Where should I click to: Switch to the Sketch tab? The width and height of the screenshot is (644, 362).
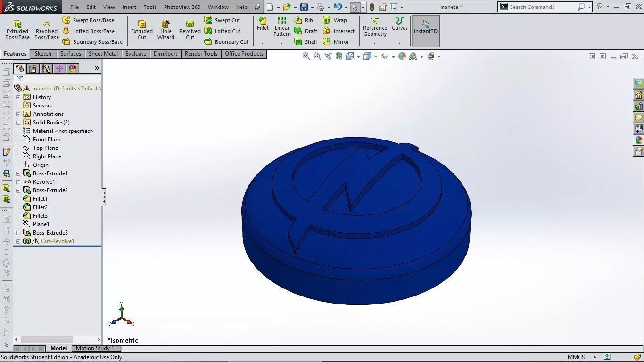tap(43, 54)
